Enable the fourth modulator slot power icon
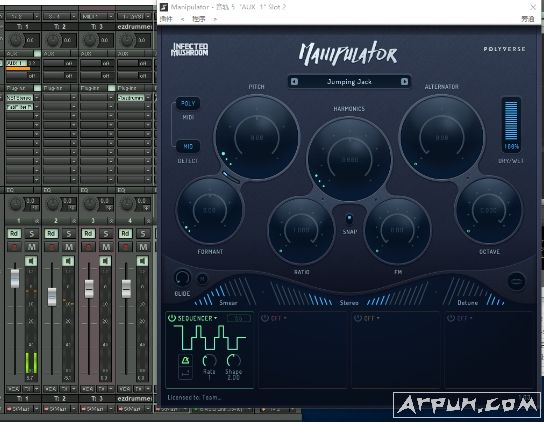The image size is (544, 422). [x=451, y=318]
